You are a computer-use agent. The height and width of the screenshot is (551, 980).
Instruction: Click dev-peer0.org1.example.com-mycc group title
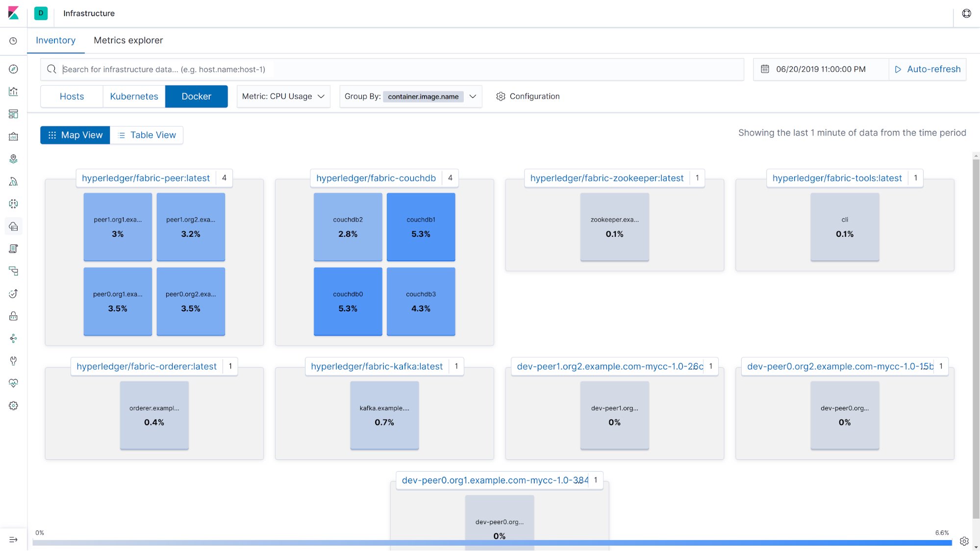[495, 480]
